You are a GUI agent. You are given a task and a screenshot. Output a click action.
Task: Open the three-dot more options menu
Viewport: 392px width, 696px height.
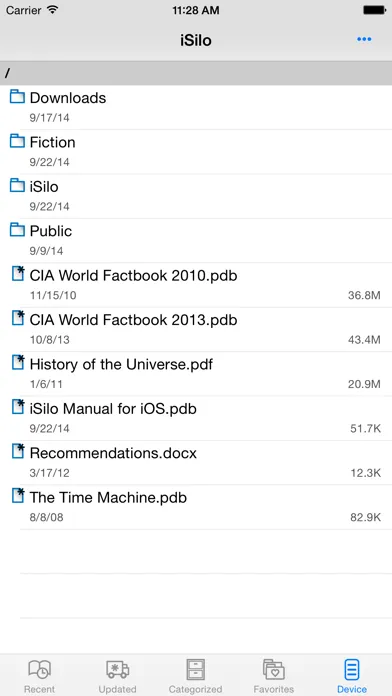tap(364, 40)
